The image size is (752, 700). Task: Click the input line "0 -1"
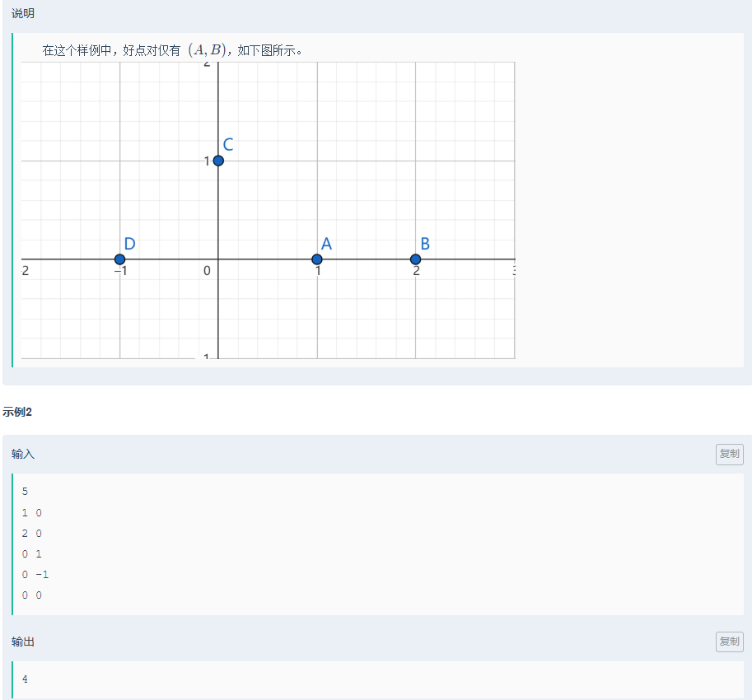click(35, 574)
